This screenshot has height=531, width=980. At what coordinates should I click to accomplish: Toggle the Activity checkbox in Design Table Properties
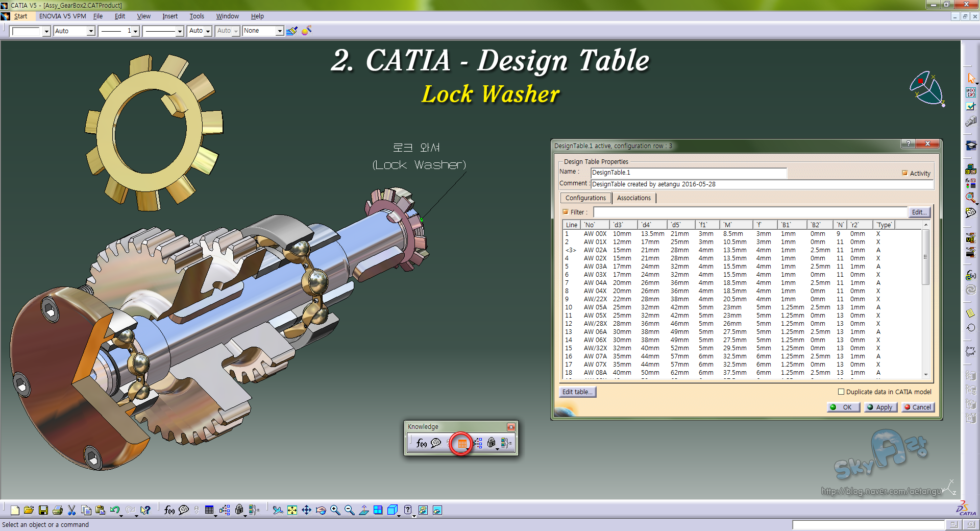pos(904,173)
